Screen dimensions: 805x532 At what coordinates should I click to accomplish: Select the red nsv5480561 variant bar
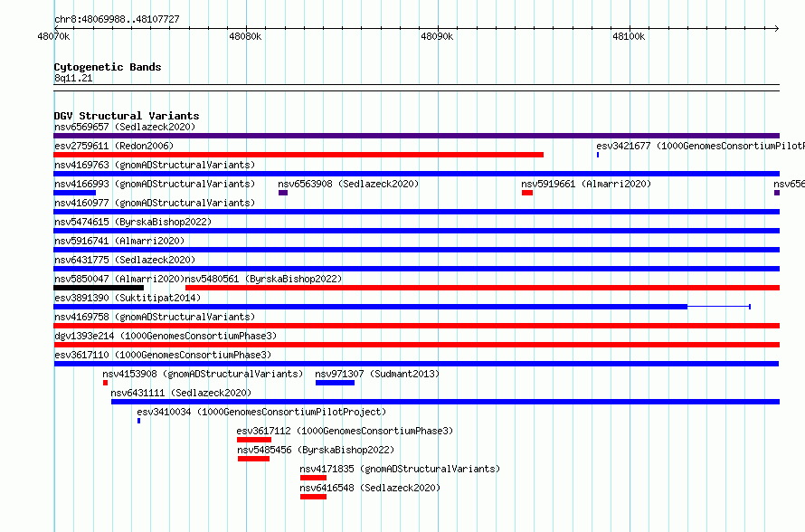(x=483, y=288)
